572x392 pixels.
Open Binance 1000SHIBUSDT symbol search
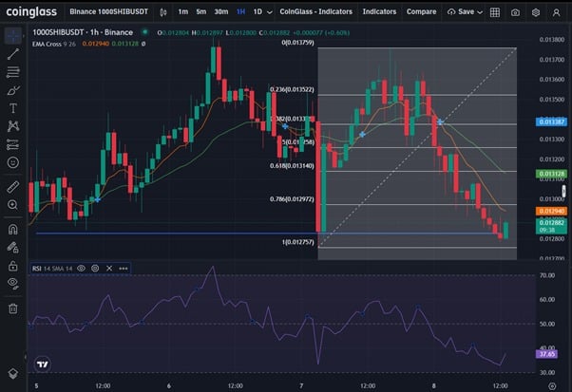click(108, 11)
